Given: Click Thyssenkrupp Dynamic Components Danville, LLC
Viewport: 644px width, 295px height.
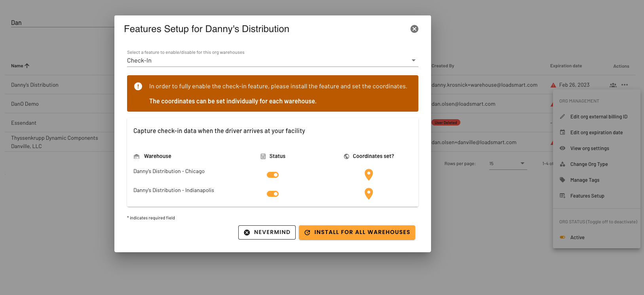Looking at the screenshot, I should (x=55, y=142).
